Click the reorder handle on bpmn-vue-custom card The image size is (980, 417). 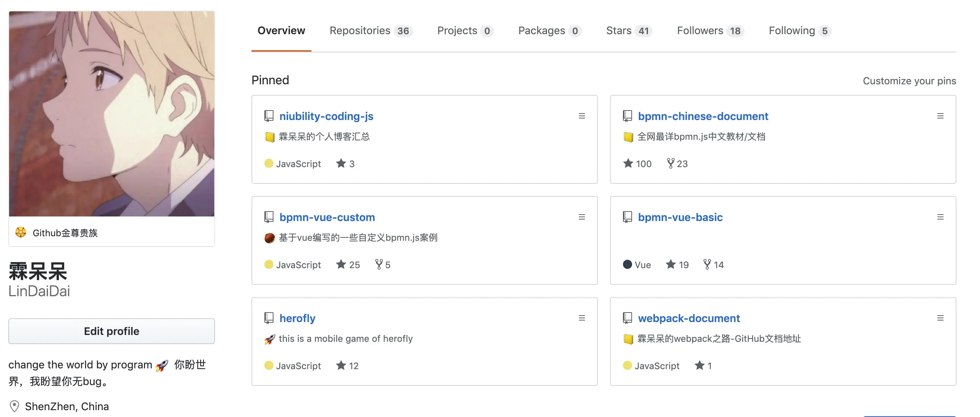point(581,217)
